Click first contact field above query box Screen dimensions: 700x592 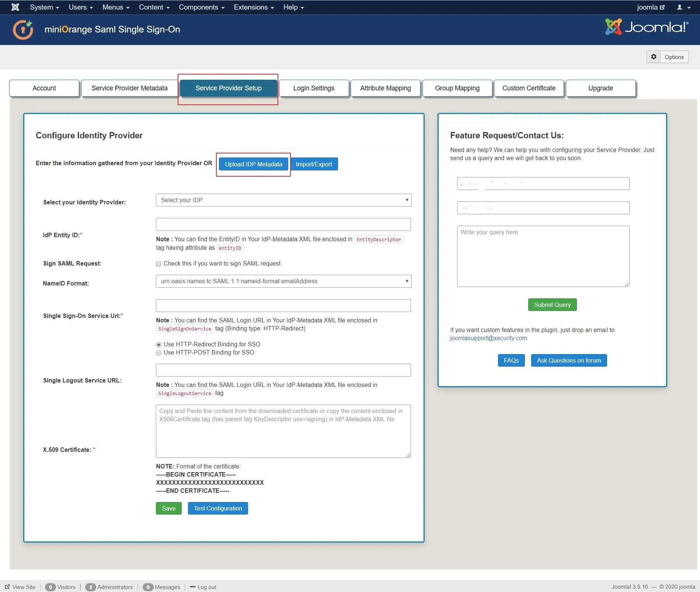pyautogui.click(x=543, y=183)
